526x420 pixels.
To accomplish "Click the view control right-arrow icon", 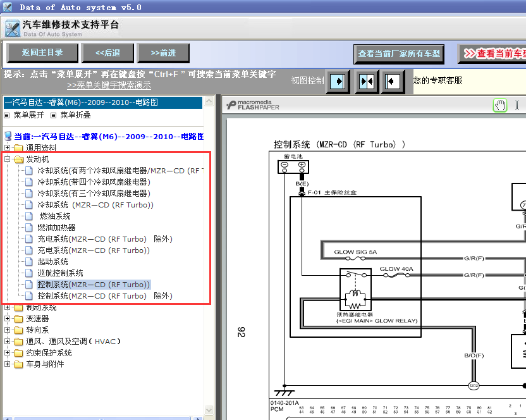I will click(x=338, y=81).
